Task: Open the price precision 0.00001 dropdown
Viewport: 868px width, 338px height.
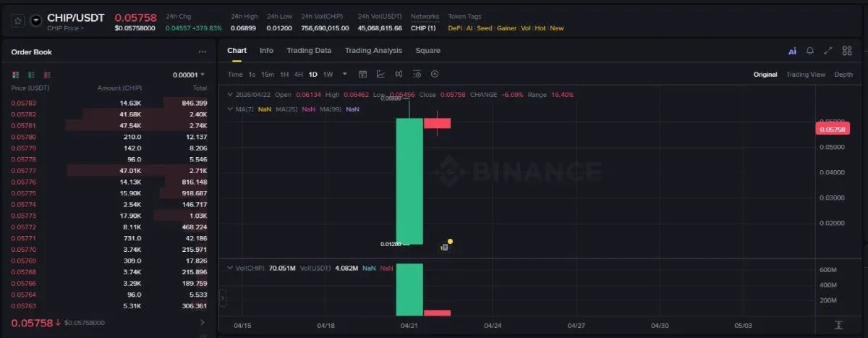Action: point(189,75)
